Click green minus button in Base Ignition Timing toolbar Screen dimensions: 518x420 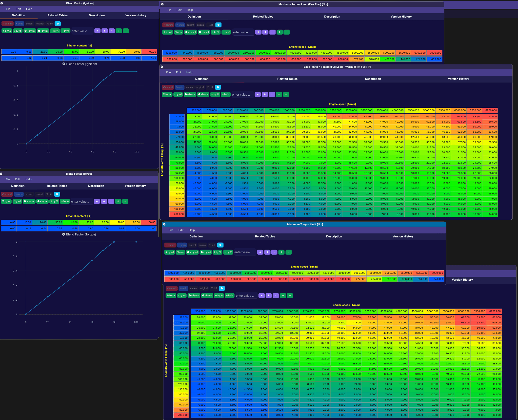286,94
